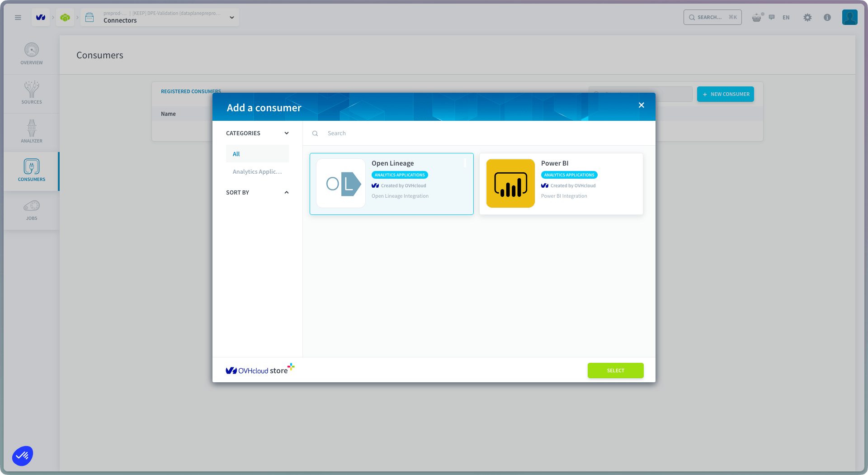Click the Power BI card title
868x475 pixels.
[555, 163]
